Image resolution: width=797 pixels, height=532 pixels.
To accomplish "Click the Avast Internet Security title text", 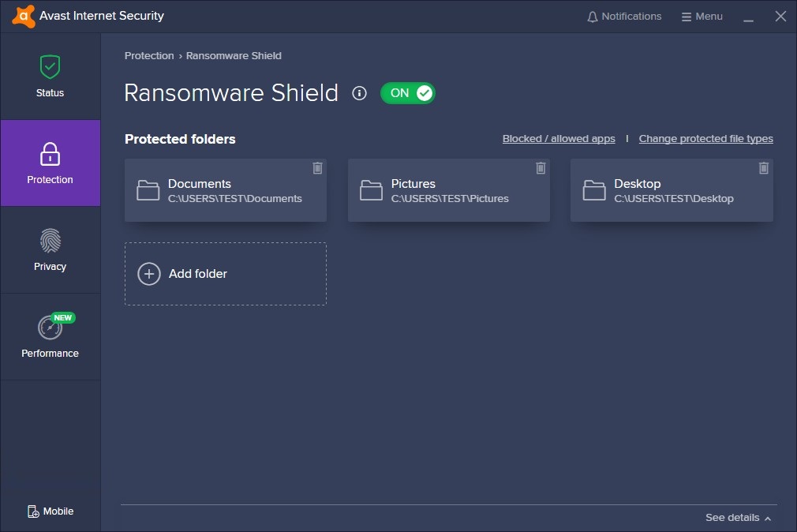I will tap(102, 17).
